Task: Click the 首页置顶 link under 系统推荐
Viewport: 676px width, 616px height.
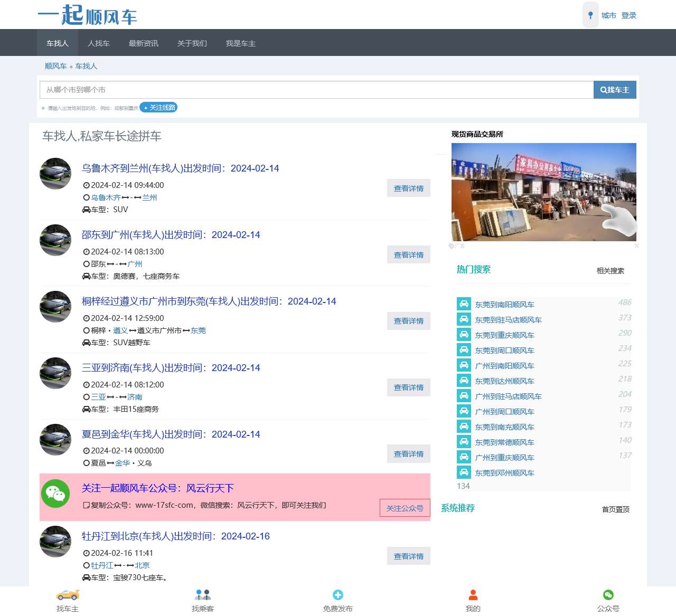Action: pos(615,509)
